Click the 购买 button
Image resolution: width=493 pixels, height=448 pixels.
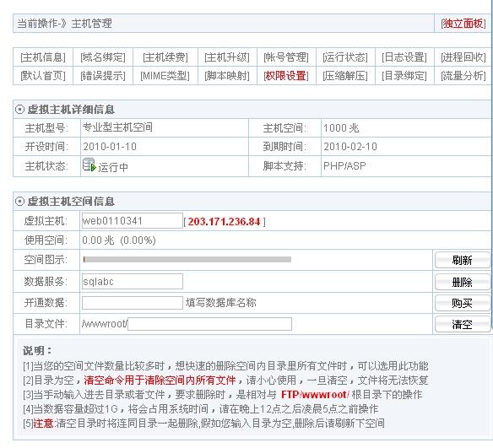[x=463, y=303]
